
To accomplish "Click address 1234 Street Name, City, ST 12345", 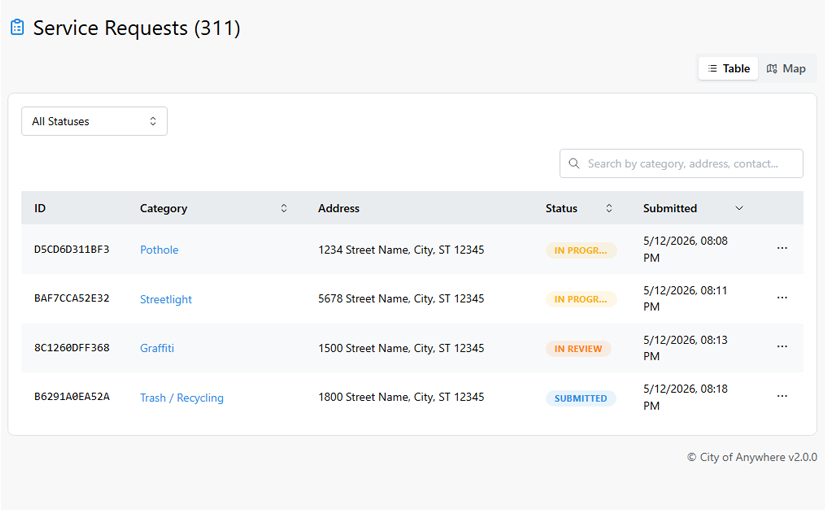I will [401, 250].
